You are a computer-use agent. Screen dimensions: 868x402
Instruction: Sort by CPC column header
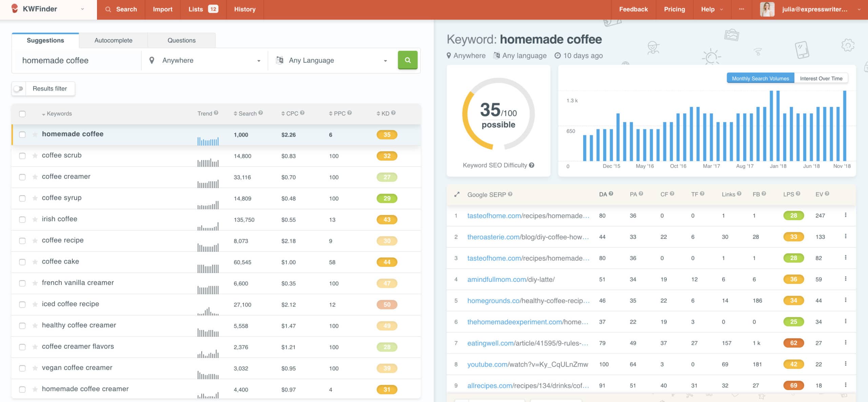pos(290,113)
